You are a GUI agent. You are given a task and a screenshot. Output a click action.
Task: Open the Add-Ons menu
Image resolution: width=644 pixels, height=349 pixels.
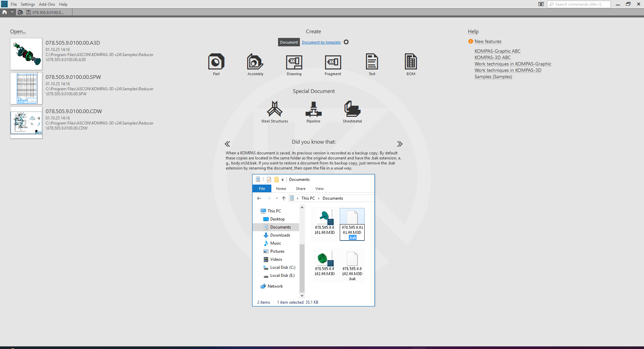tap(47, 4)
